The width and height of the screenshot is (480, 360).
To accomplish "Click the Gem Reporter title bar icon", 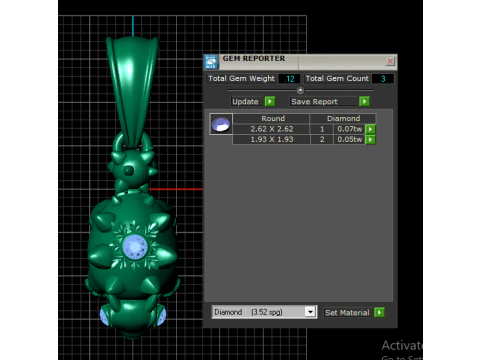I will click(211, 62).
